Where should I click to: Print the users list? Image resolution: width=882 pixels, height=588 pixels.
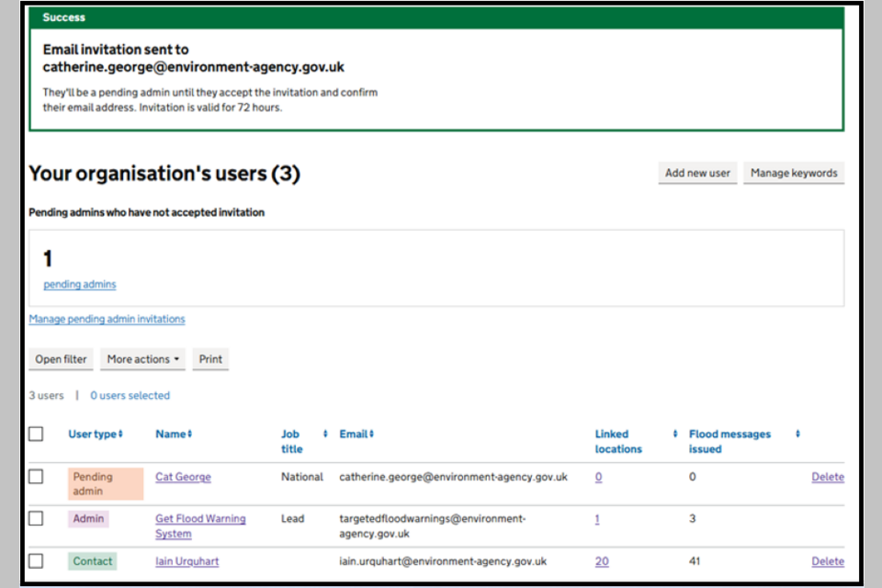(x=210, y=359)
